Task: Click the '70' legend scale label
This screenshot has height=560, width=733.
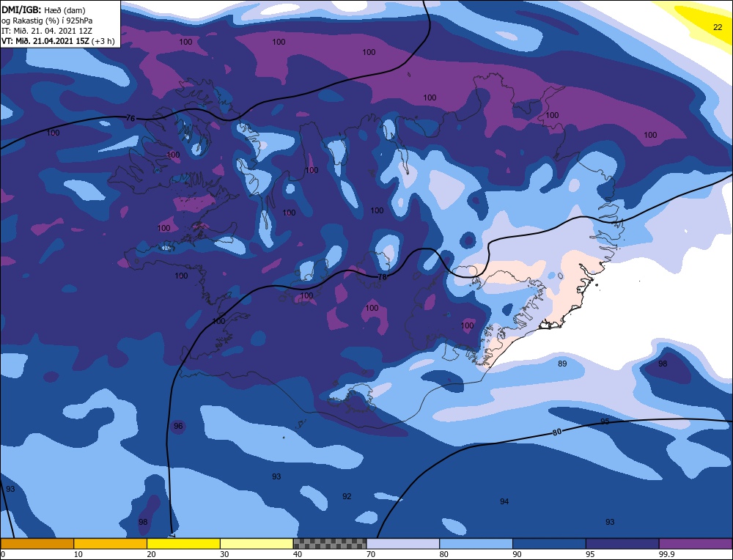Action: point(371,554)
